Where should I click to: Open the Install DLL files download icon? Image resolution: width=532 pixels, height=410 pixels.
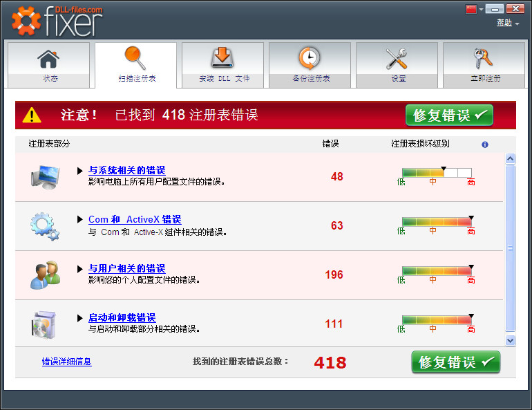(222, 57)
